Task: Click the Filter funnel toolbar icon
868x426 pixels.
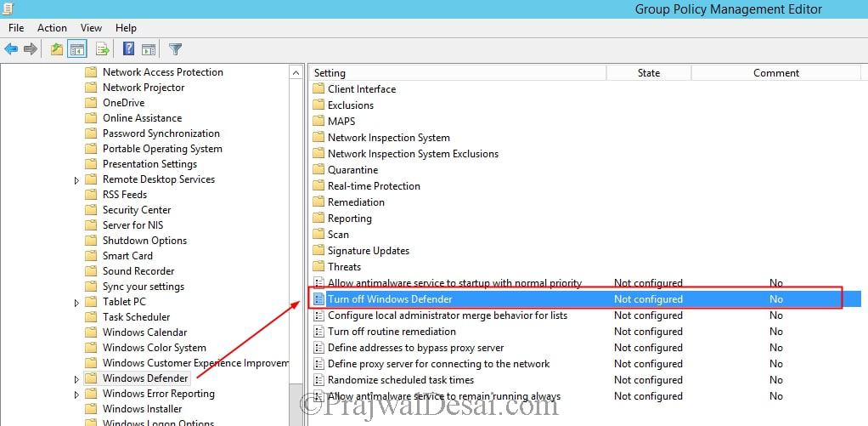Action: pyautogui.click(x=175, y=49)
